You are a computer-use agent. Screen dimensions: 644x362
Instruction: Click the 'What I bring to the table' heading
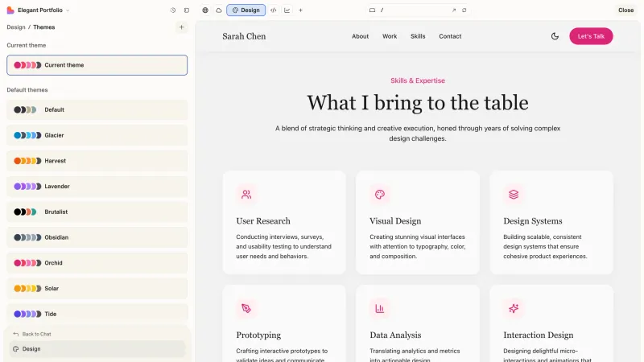click(x=418, y=103)
